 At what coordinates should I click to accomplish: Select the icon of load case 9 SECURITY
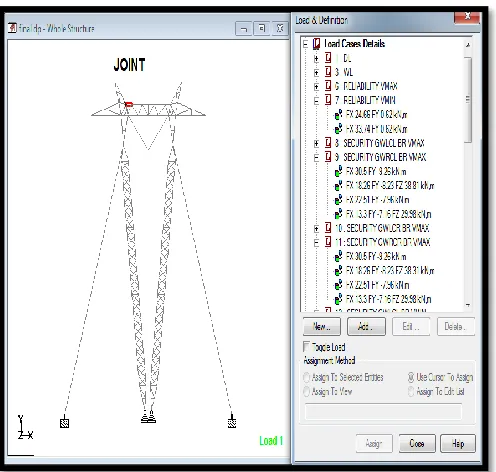pyautogui.click(x=328, y=157)
